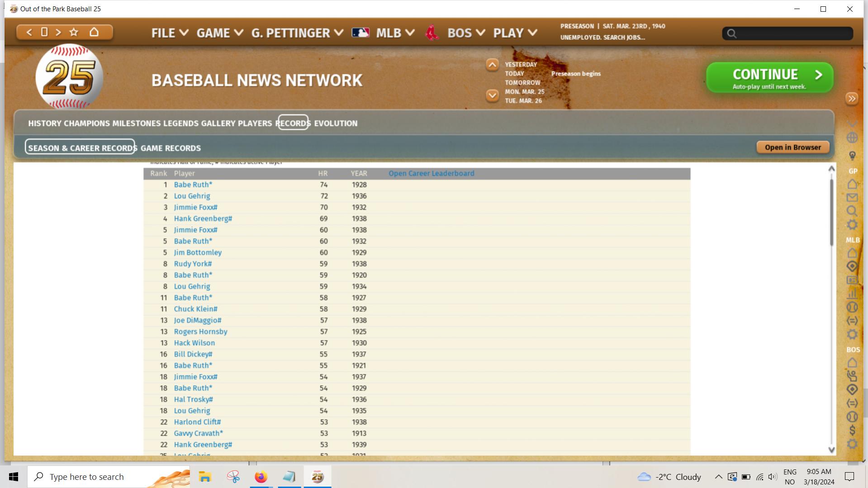
Task: Click the dollar sign icon under BOS
Action: pos(852,430)
